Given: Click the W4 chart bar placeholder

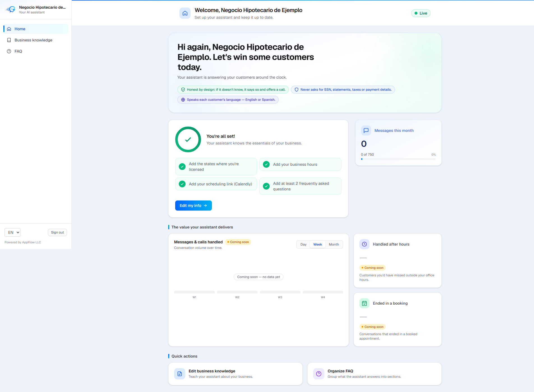Looking at the screenshot, I should pyautogui.click(x=323, y=292).
